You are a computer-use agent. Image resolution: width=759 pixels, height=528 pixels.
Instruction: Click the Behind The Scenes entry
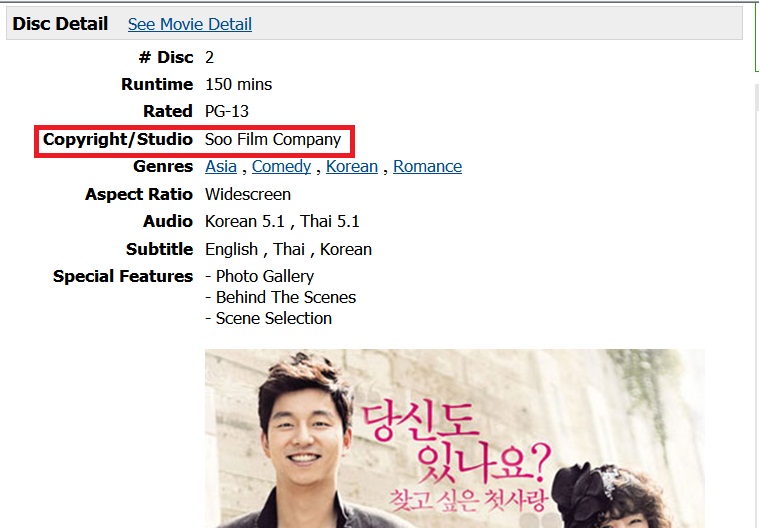click(x=280, y=297)
